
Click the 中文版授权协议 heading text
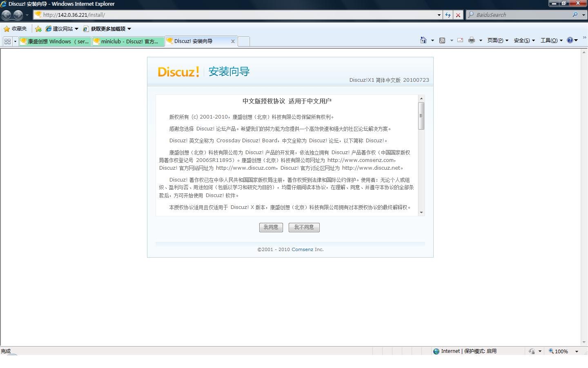click(264, 101)
